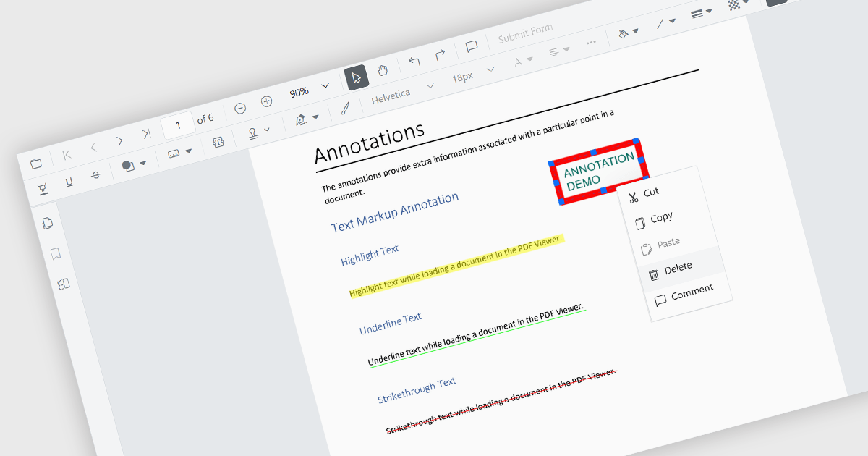Image resolution: width=868 pixels, height=456 pixels.
Task: Open the fill color bucket picker
Action: (626, 33)
